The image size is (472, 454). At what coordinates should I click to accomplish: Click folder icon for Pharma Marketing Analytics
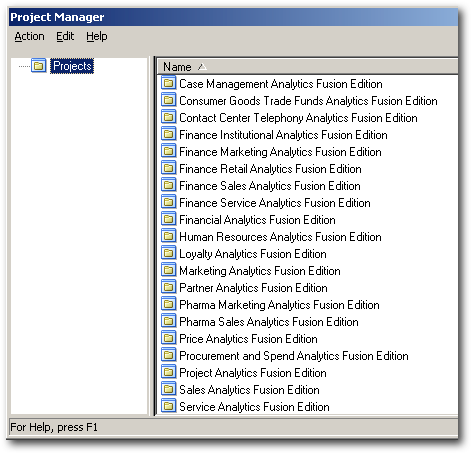click(168, 304)
